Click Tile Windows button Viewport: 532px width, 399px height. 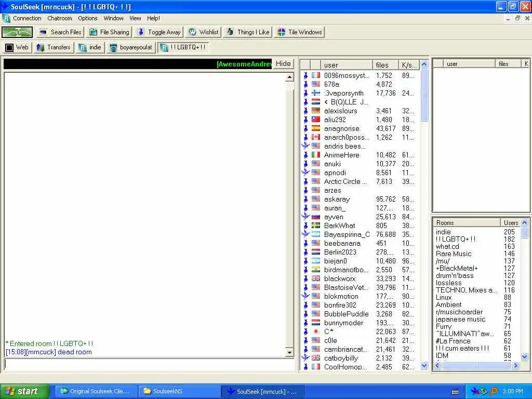coord(300,32)
